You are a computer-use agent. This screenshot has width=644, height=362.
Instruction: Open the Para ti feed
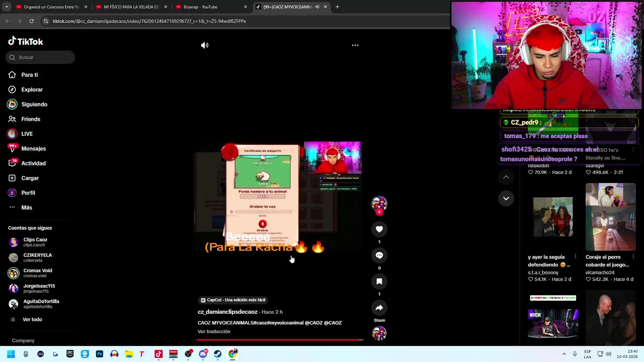click(x=29, y=75)
